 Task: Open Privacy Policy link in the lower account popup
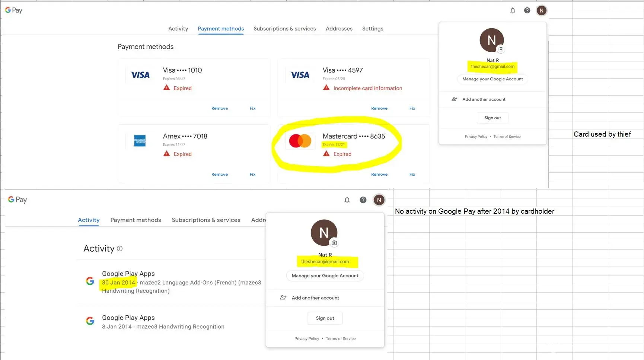click(306, 339)
